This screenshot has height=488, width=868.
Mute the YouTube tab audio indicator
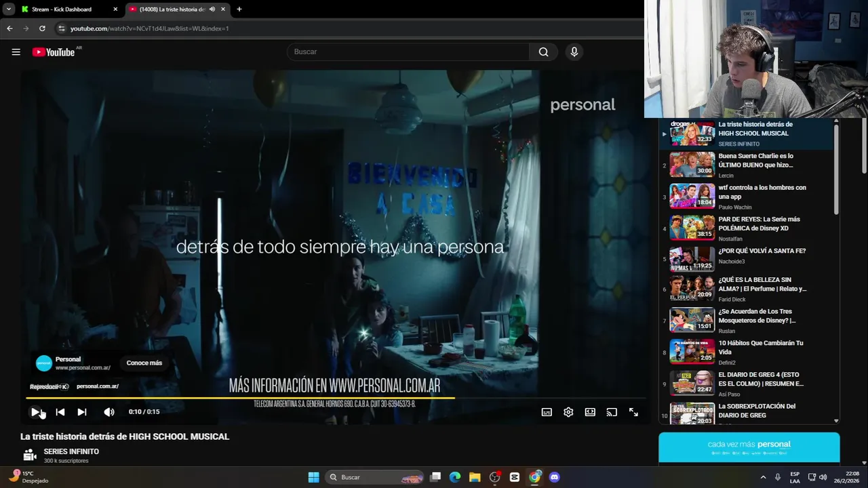(x=212, y=9)
